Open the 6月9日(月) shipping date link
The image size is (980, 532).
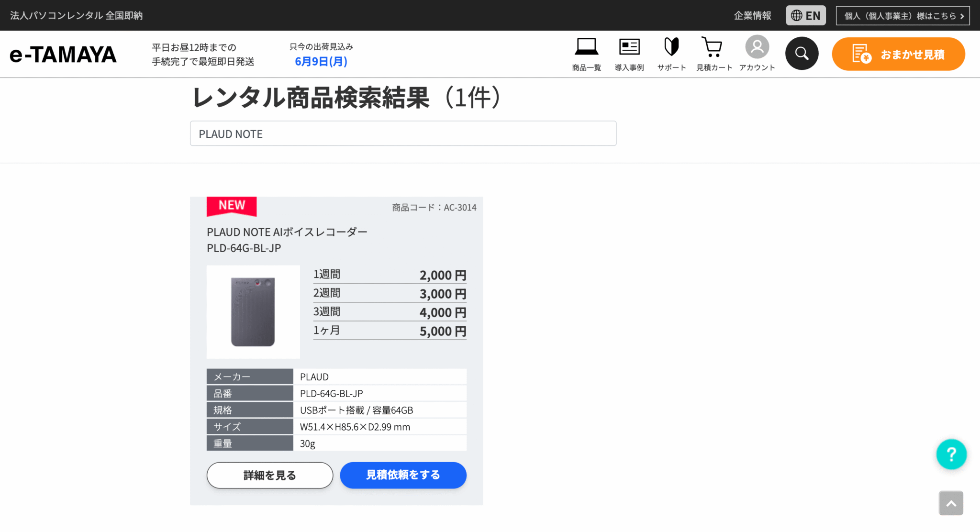pyautogui.click(x=320, y=61)
